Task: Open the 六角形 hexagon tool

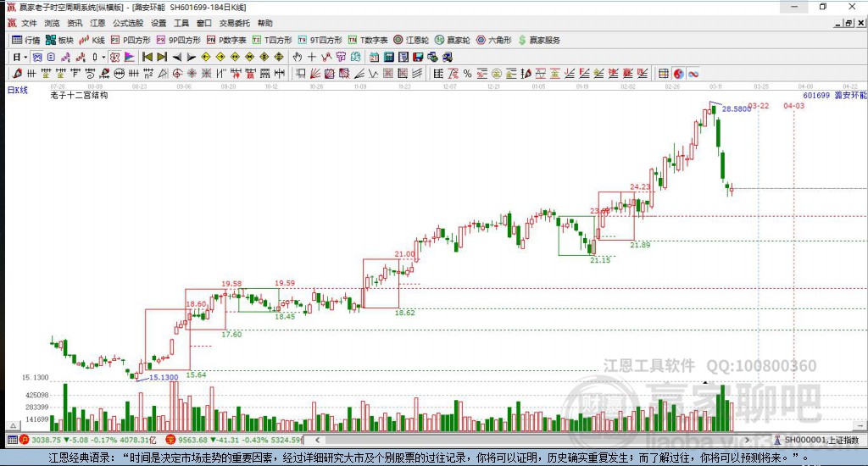Action: click(x=494, y=40)
